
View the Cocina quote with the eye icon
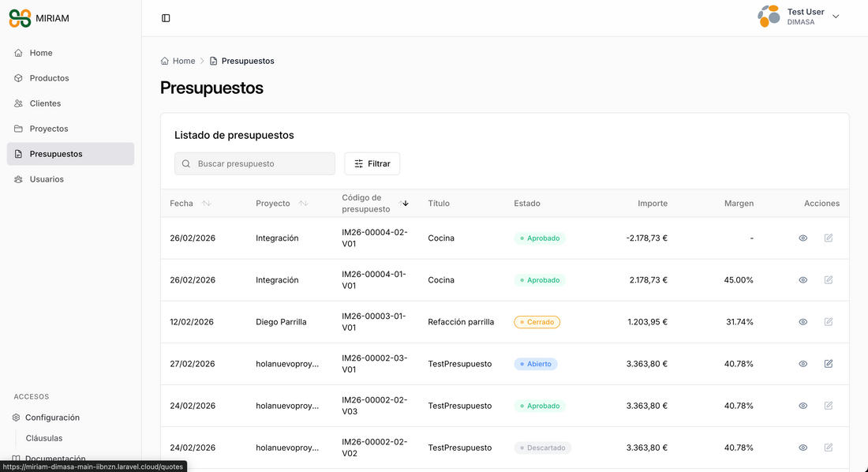[803, 238]
